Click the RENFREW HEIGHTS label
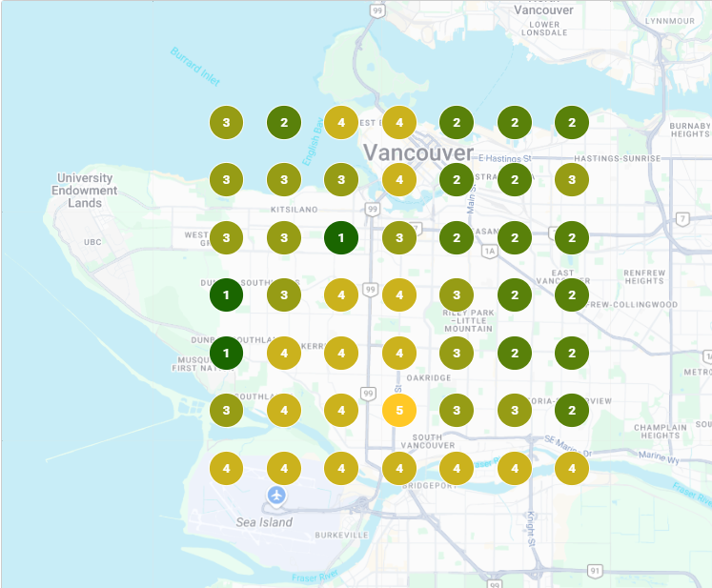This screenshot has width=712, height=588. tap(644, 277)
